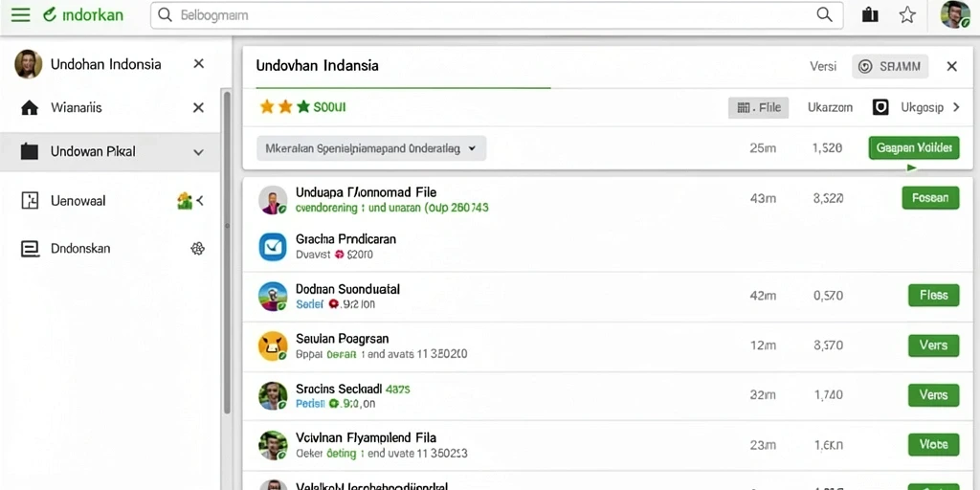
Task: Open the user profile avatar in top right
Action: (x=955, y=14)
